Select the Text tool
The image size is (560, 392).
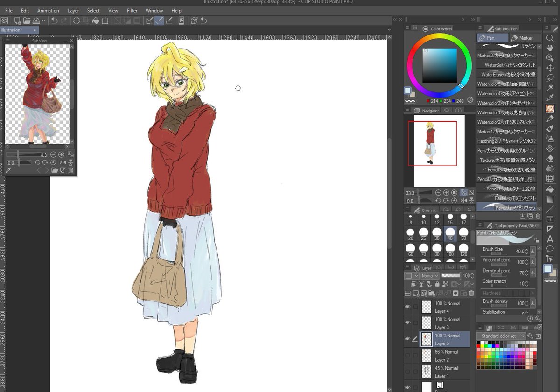(x=550, y=239)
